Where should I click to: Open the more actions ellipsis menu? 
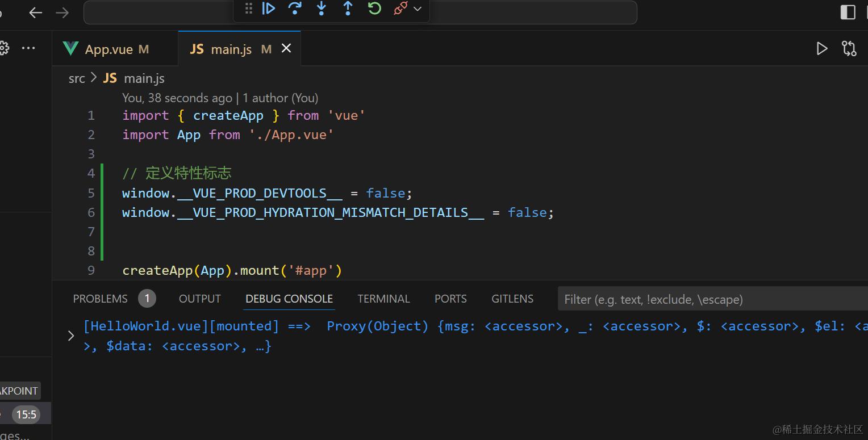(x=28, y=49)
